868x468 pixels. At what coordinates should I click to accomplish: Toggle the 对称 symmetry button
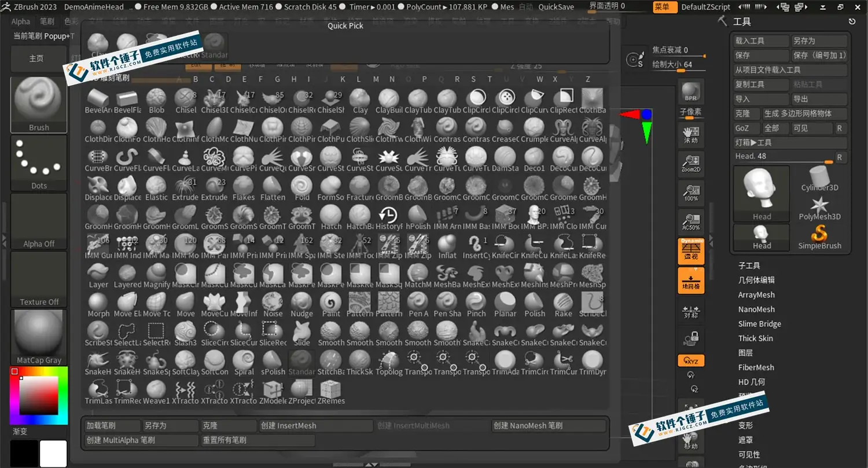691,312
